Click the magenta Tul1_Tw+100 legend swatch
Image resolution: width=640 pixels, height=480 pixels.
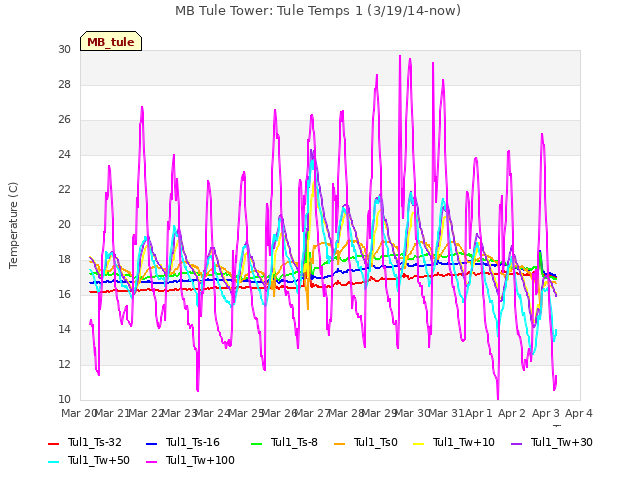click(x=151, y=462)
